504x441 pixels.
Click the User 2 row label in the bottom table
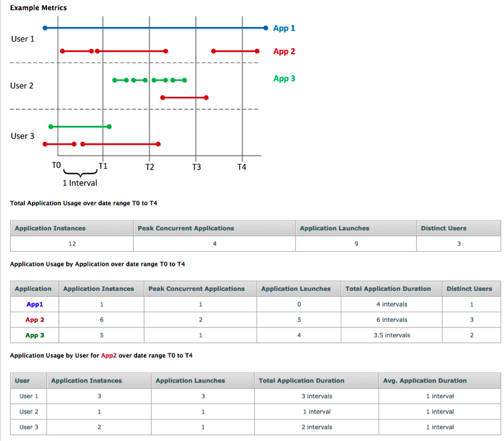pyautogui.click(x=29, y=411)
